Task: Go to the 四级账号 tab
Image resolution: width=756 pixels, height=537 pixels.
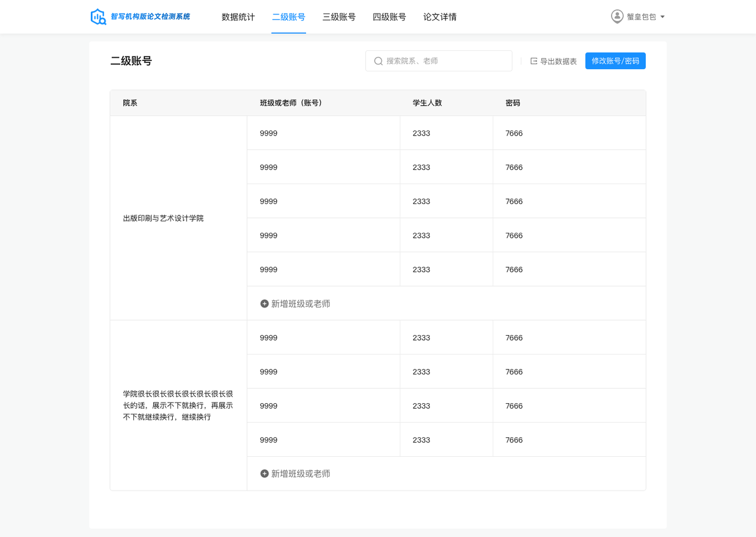Action: (x=389, y=17)
